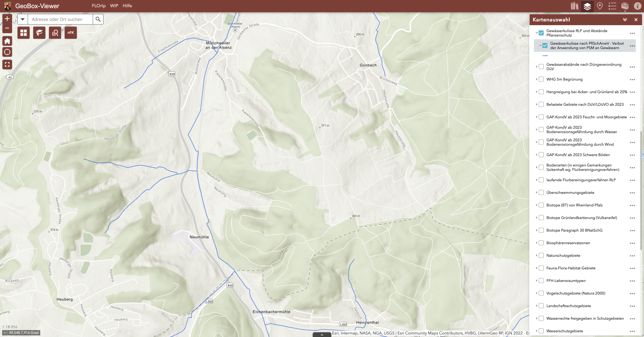Click the zoom in plus button
Image resolution: width=644 pixels, height=337 pixels.
click(x=7, y=19)
